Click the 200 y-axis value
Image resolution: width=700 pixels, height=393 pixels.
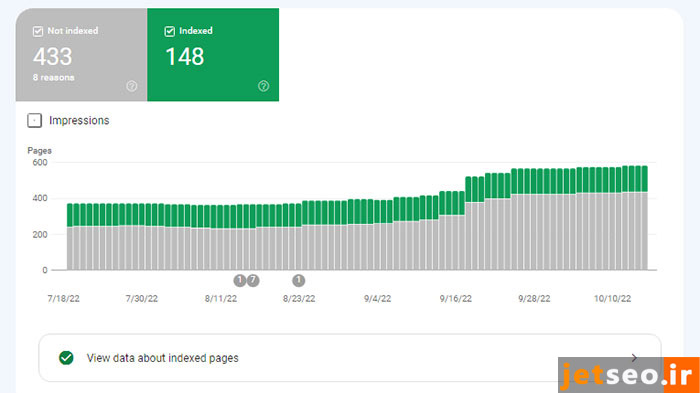[40, 234]
